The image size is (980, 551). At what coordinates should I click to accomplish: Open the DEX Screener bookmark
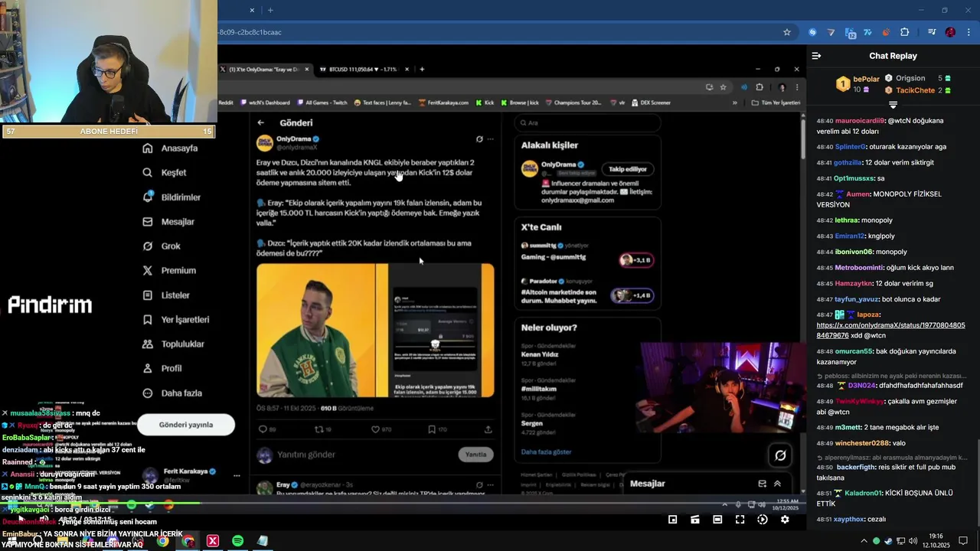pos(651,103)
